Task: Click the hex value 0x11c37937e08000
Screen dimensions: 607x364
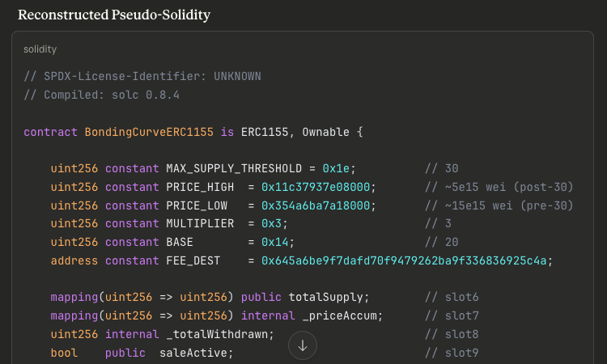Action: pos(316,187)
